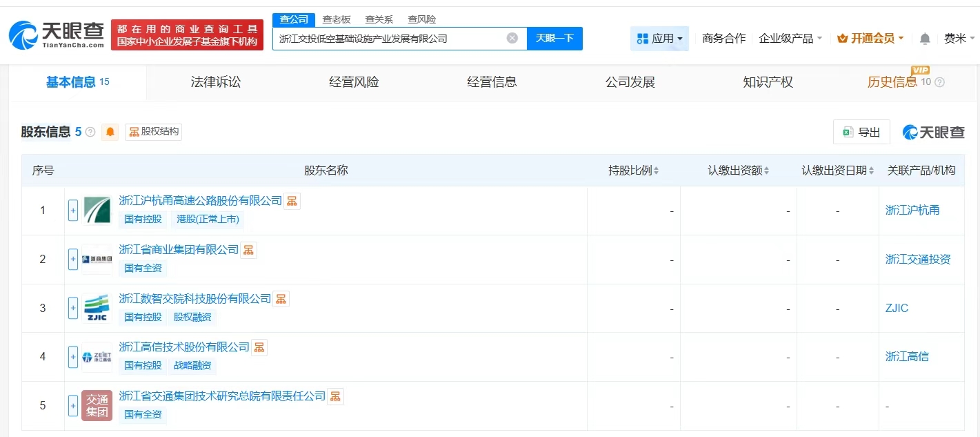This screenshot has height=437, width=980.
Task: Open the 应用 dropdown menu
Action: coord(659,39)
